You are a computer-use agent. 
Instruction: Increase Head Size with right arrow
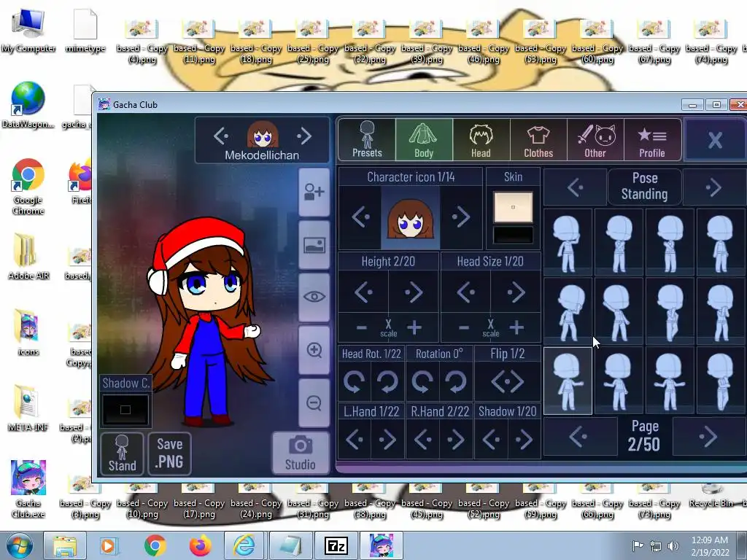tap(516, 292)
